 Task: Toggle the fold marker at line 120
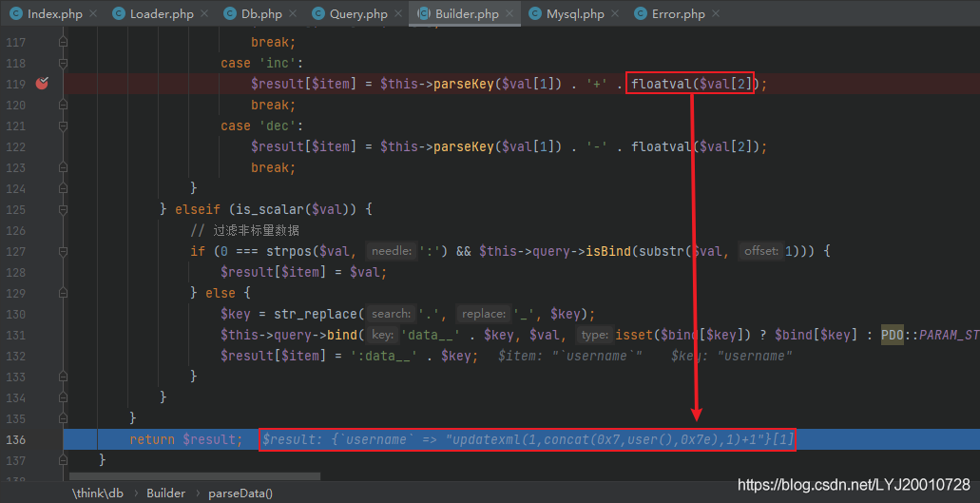coord(63,105)
